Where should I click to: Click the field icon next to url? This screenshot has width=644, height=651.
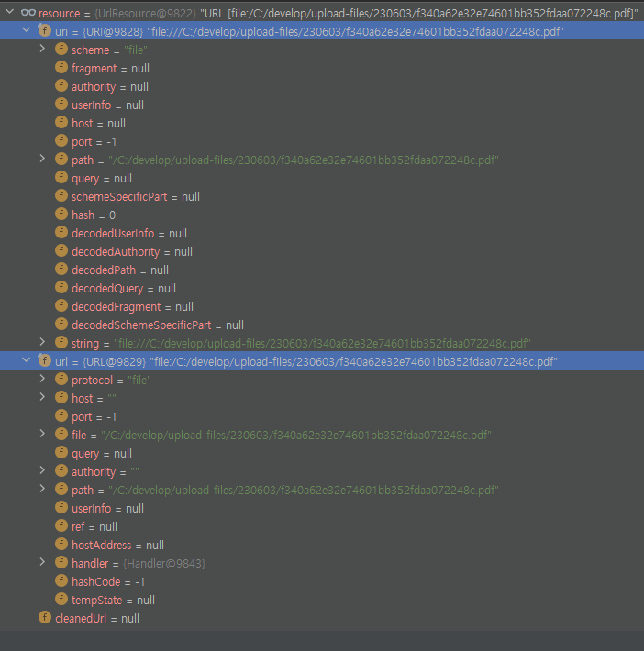click(x=44, y=360)
